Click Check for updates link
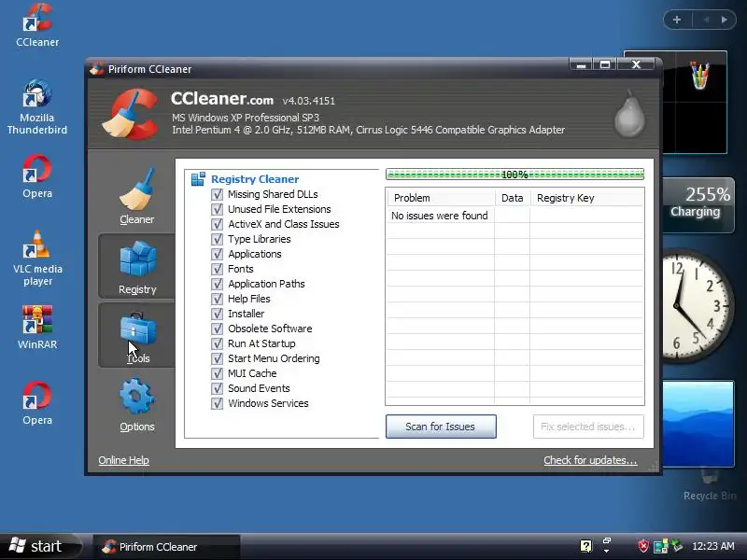The image size is (747, 560). click(x=590, y=460)
